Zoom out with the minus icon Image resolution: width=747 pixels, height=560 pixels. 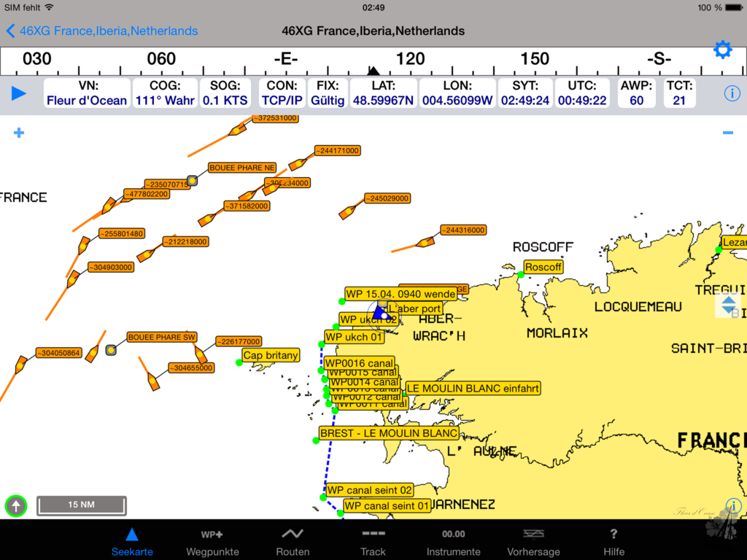(x=727, y=133)
